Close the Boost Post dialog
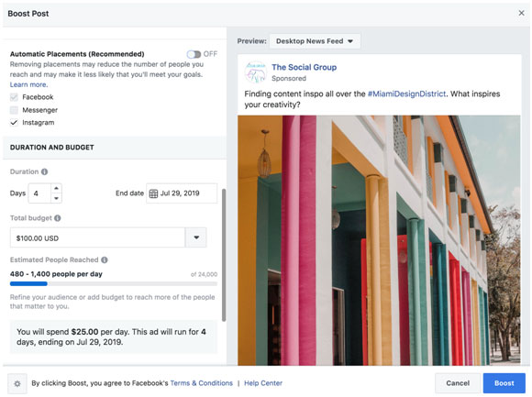Viewport: 532px width, 397px height. point(522,13)
